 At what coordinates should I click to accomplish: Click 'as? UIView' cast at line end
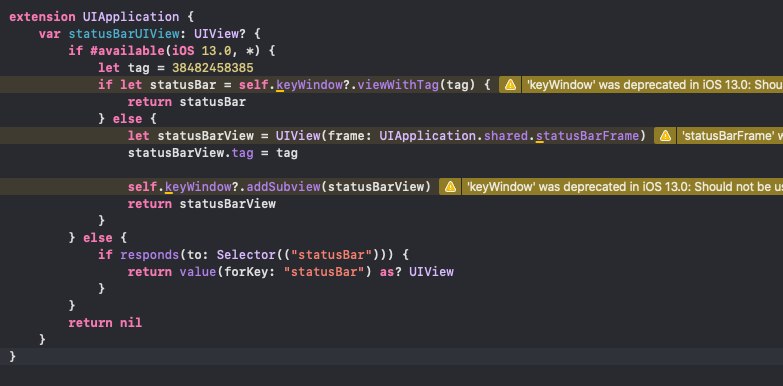416,272
